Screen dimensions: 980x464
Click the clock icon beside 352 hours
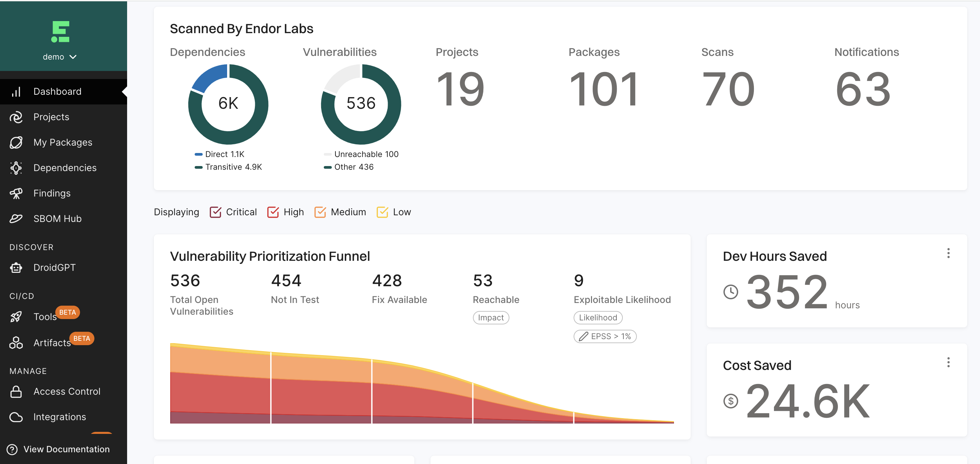point(730,292)
